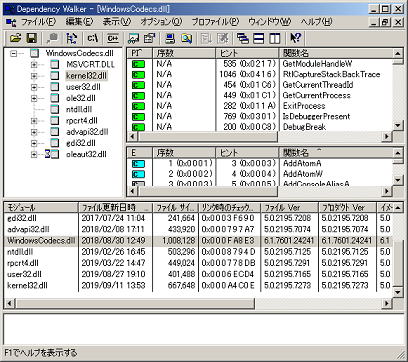Select RtlCaptureStackBackTrace import row
Screen dimensions: 408x362
click(260, 74)
